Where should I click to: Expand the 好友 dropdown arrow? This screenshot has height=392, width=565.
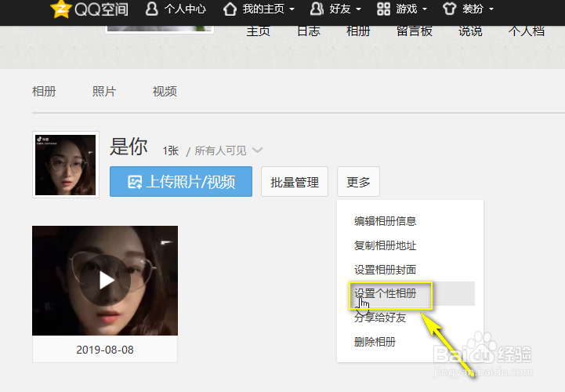click(358, 9)
